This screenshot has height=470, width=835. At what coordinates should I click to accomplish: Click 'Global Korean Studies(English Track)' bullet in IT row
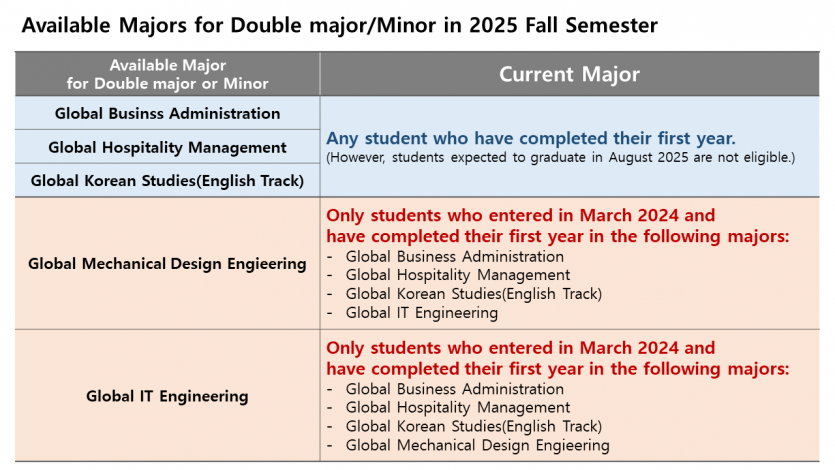474,426
